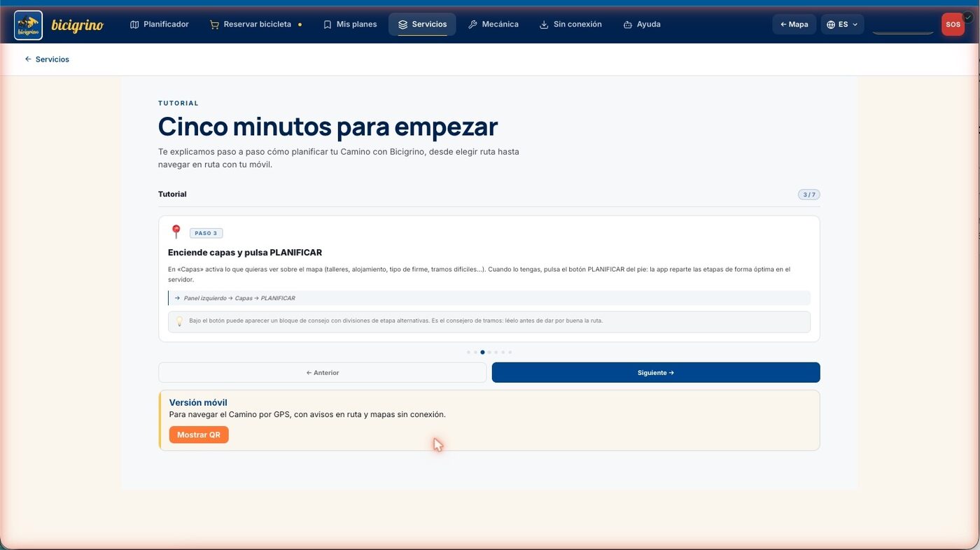Jump to the last pagination dot
980x550 pixels.
(x=510, y=352)
